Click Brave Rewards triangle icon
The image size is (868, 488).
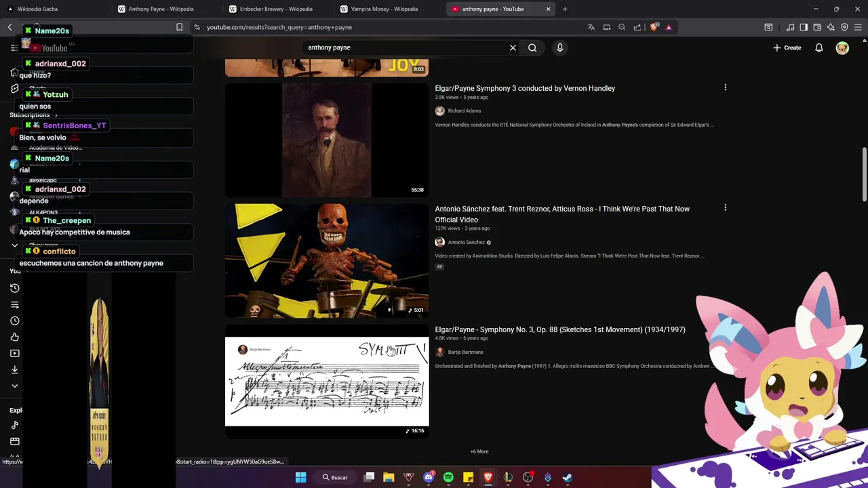point(669,27)
